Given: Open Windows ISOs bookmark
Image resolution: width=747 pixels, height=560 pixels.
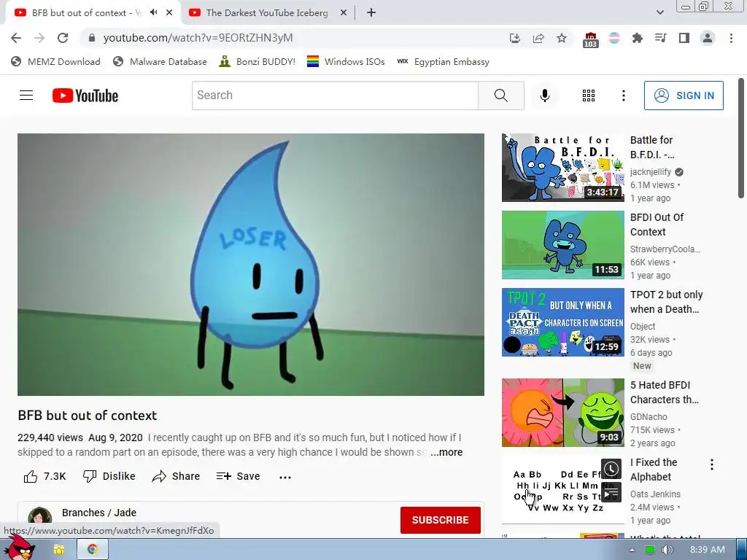Looking at the screenshot, I should [x=346, y=61].
